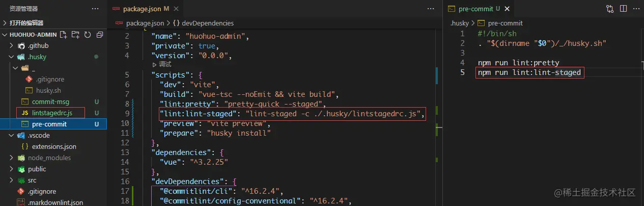
Task: Open extensions.json under .vscode
Action: coord(53,147)
